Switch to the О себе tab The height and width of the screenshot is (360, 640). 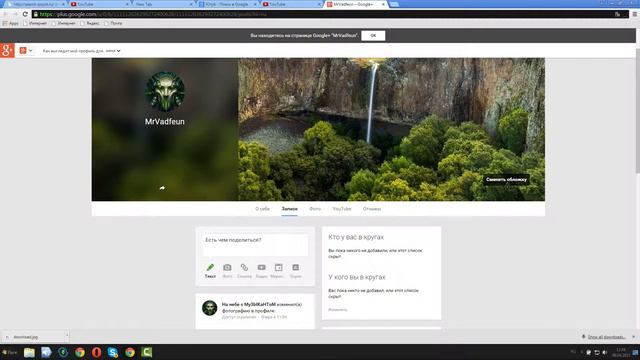[x=262, y=209]
